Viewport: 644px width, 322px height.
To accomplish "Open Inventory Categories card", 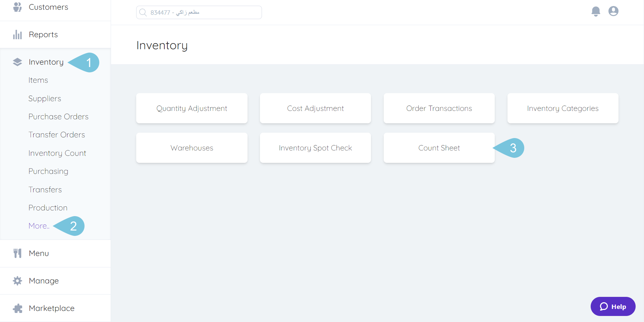I will [562, 108].
